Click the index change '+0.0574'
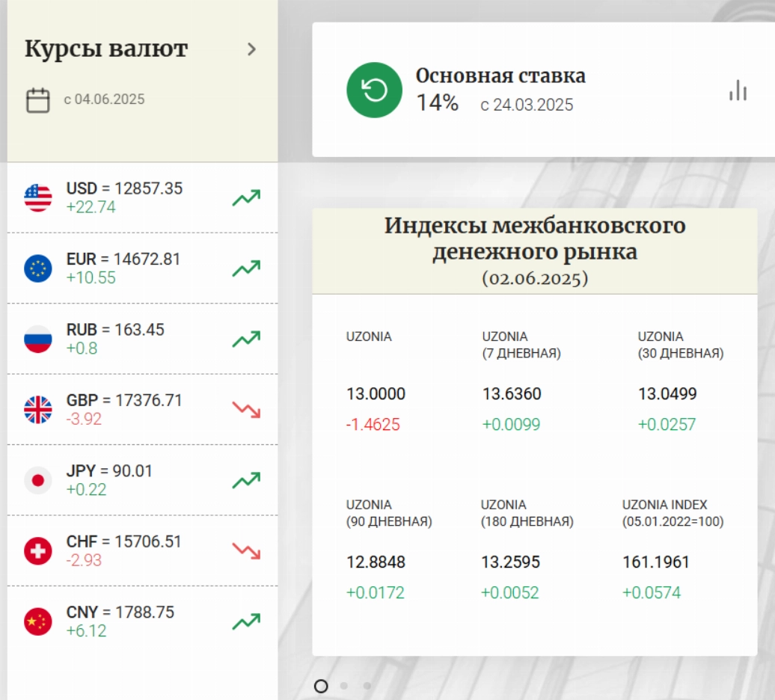 coord(652,592)
